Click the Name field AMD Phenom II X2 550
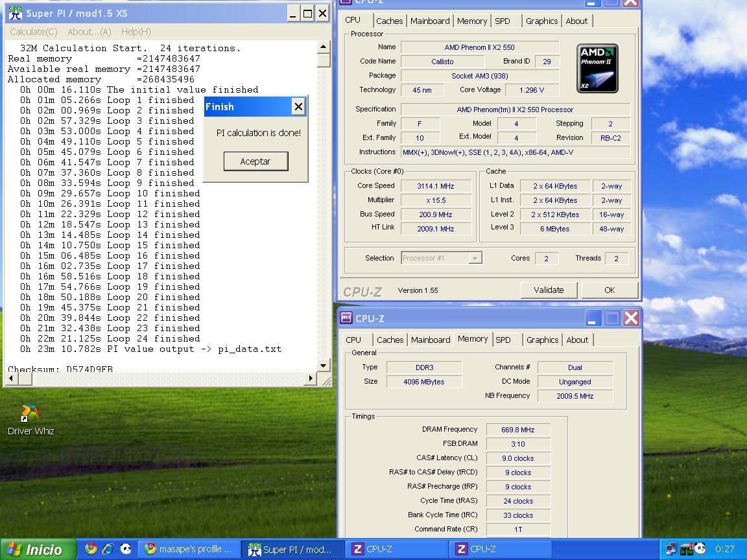747x560 pixels. [x=480, y=47]
